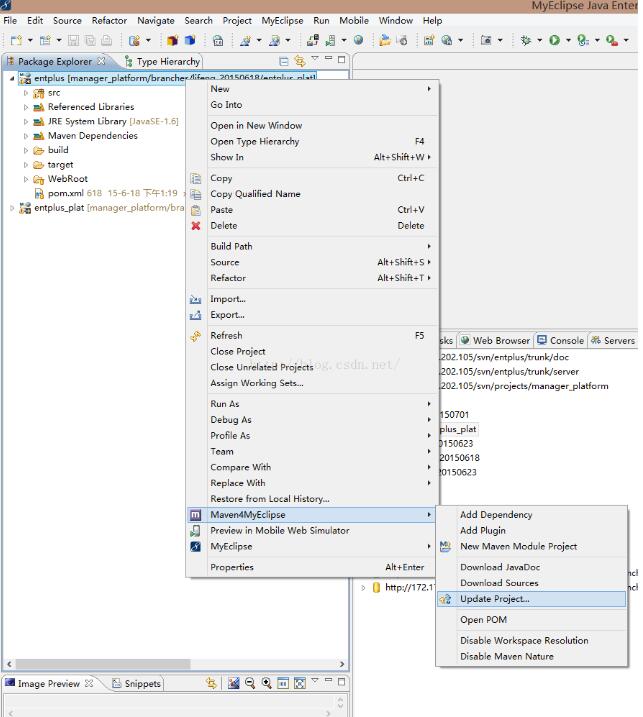Maximize the Image Preview panel

click(341, 681)
